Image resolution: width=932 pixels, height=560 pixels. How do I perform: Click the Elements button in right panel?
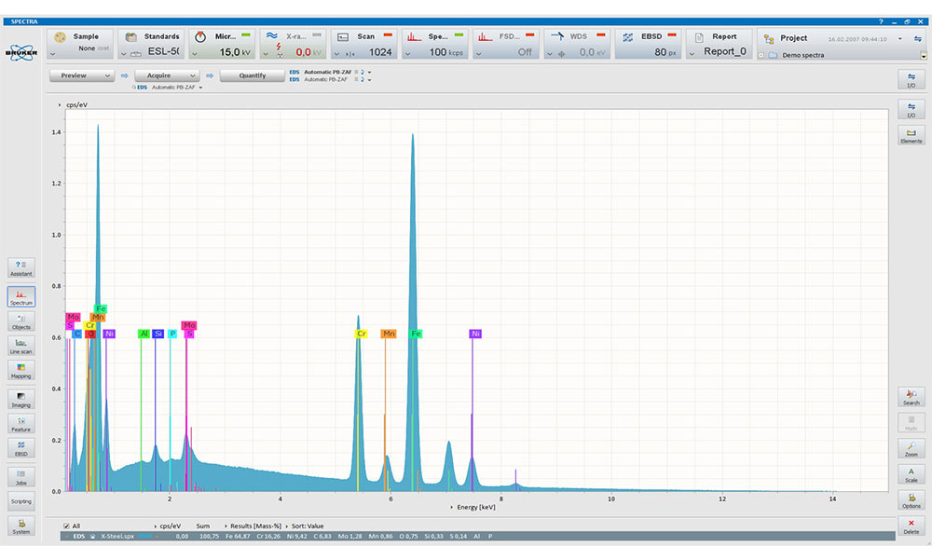point(911,136)
